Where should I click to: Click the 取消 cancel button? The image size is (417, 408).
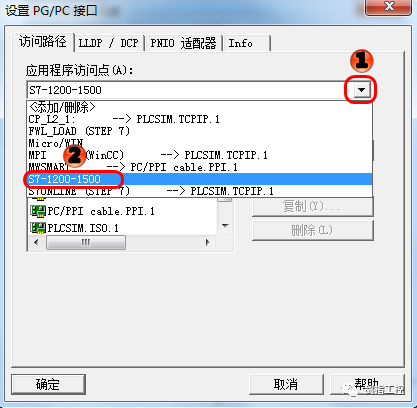(x=286, y=384)
